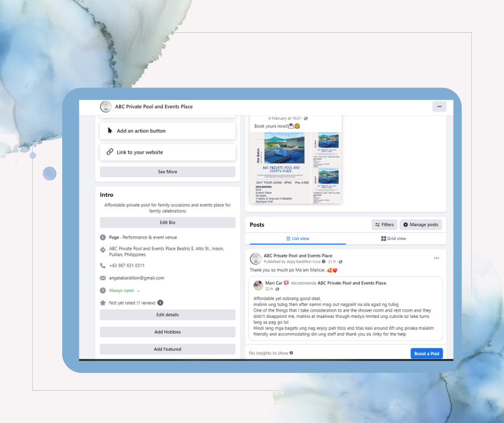Open Manage posts

click(x=420, y=225)
